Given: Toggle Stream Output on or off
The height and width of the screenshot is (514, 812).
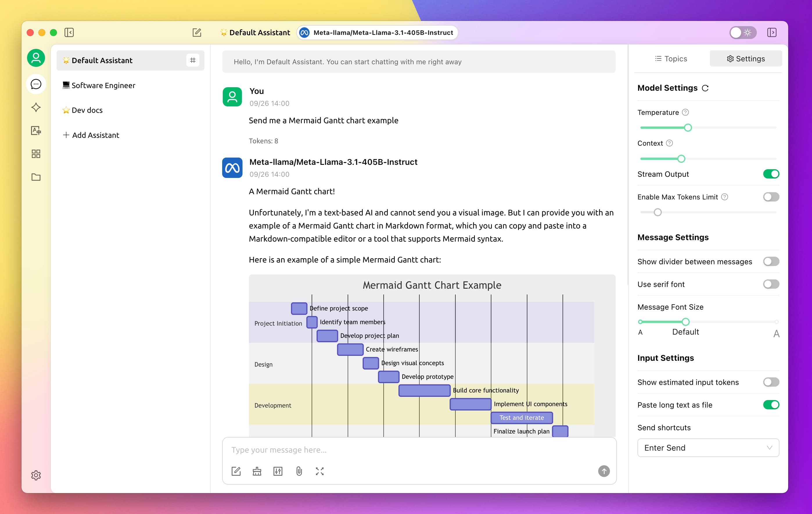Looking at the screenshot, I should (x=770, y=174).
